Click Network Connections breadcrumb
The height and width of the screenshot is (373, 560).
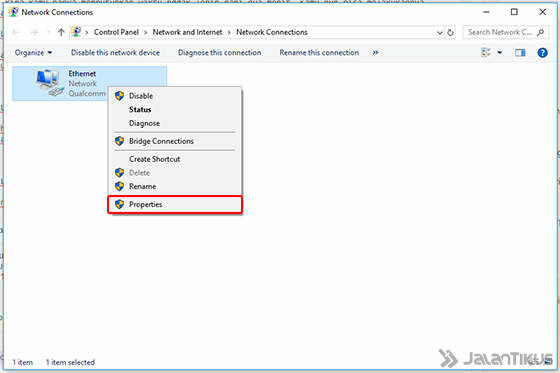[272, 32]
